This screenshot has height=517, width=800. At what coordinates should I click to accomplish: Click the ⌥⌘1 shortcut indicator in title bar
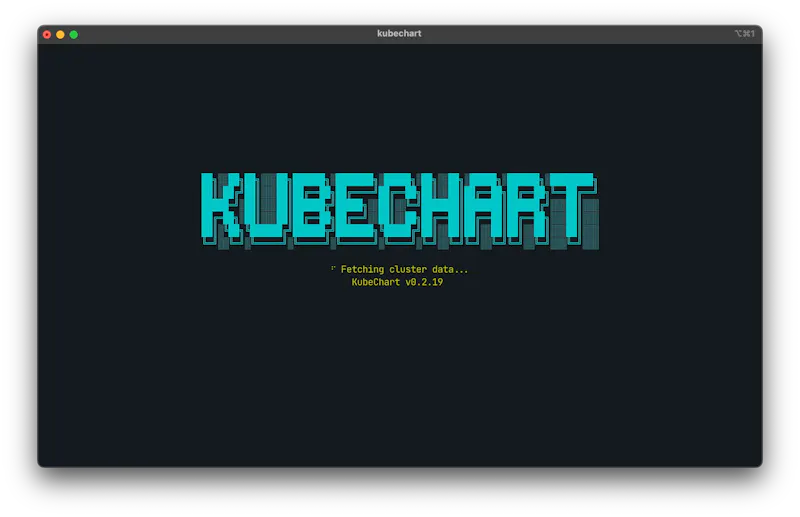[744, 34]
